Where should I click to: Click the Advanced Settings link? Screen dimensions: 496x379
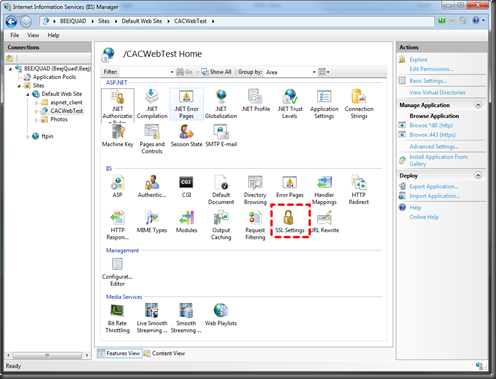pos(434,147)
